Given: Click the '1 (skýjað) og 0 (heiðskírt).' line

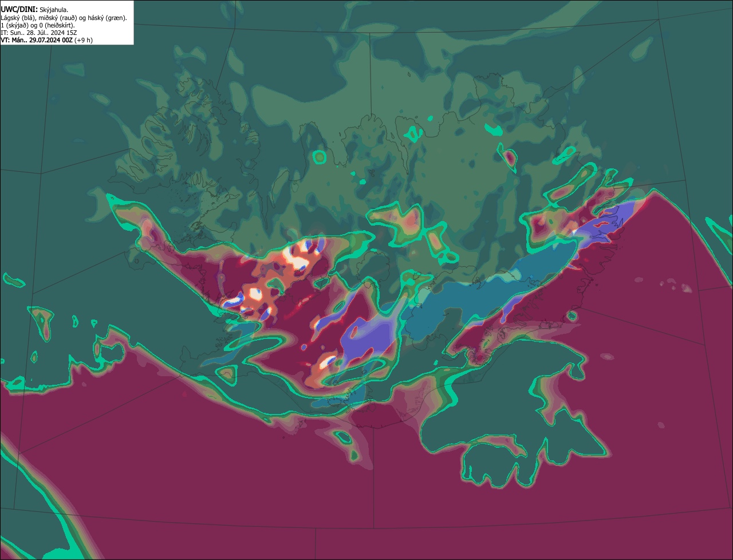Looking at the screenshot, I should [x=38, y=25].
